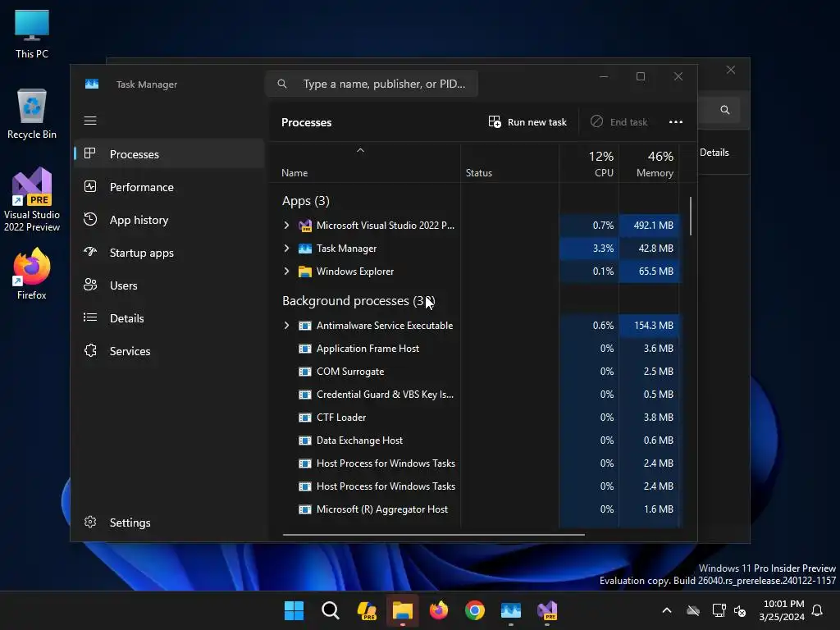This screenshot has width=840, height=630.
Task: Open the App history clock icon
Action: coord(90,219)
